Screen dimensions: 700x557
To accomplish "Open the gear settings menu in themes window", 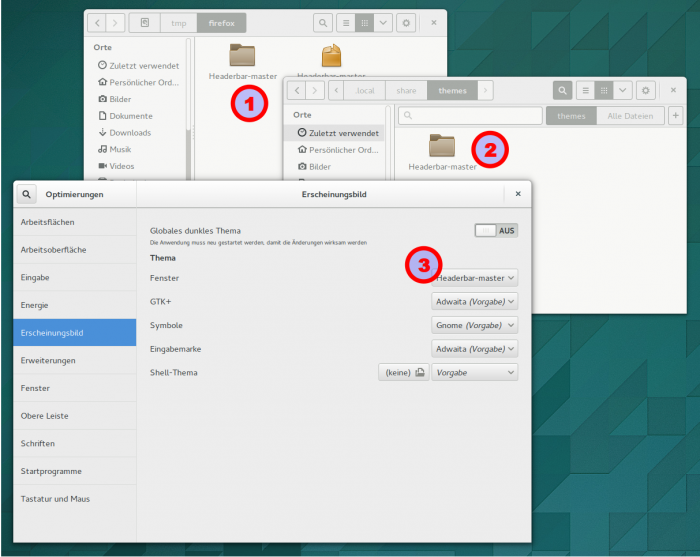I will click(x=646, y=90).
